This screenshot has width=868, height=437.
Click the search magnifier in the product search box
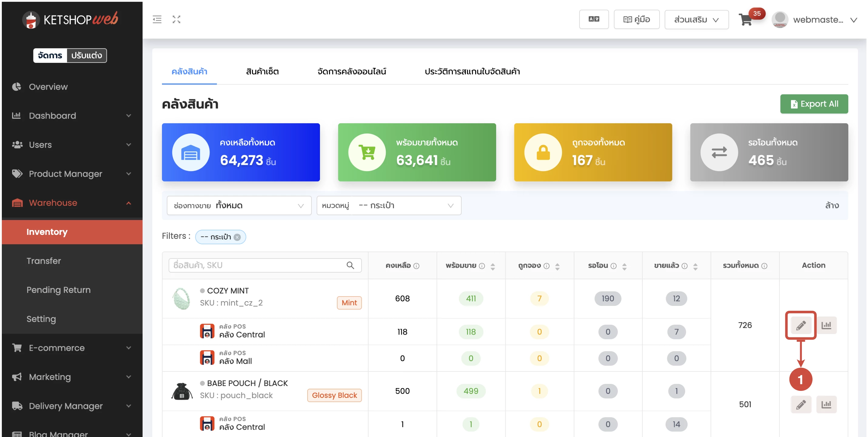pos(350,265)
